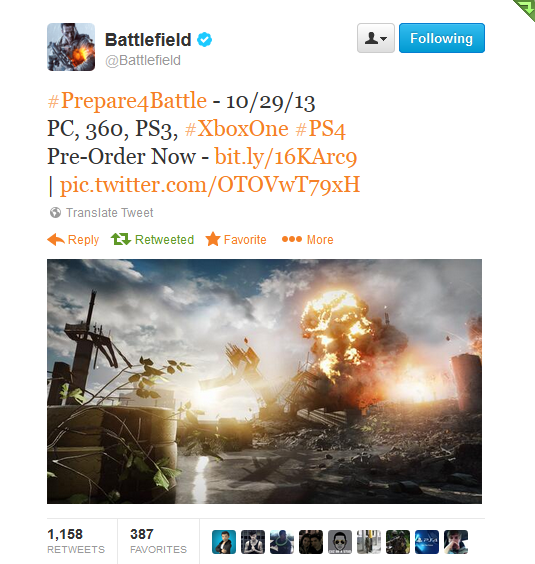
Task: Open the #XboxOne hashtag link
Action: 236,128
